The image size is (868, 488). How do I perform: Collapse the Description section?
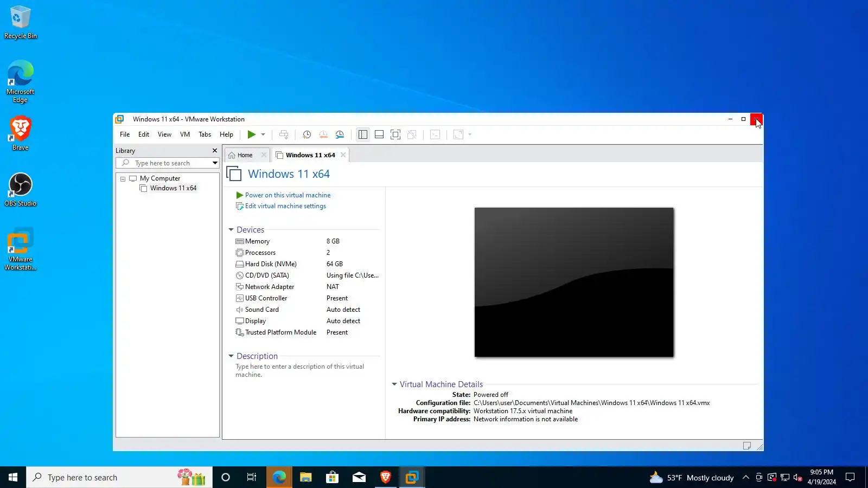pos(231,356)
